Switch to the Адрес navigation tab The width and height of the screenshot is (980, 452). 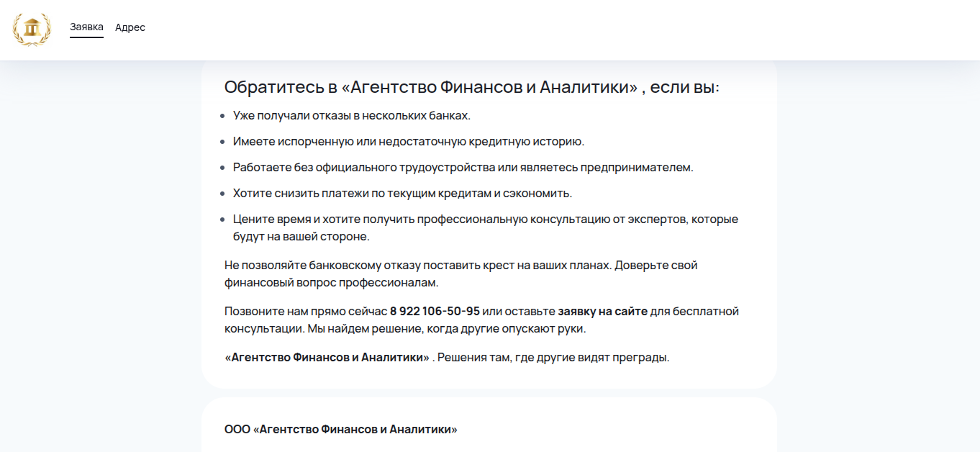coord(130,27)
